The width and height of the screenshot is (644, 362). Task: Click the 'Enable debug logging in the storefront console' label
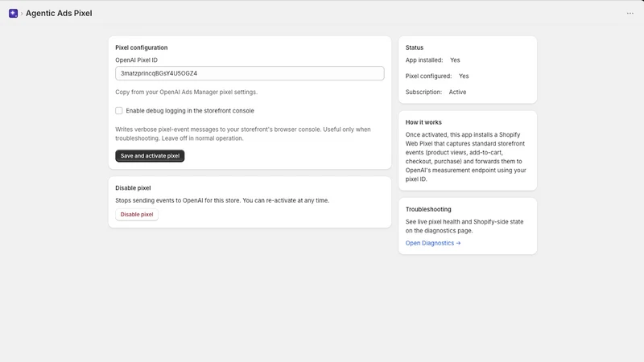[x=190, y=110]
